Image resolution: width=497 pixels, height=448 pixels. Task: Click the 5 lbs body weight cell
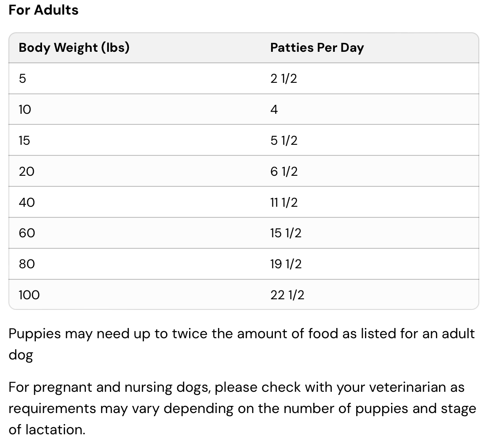coord(23,79)
